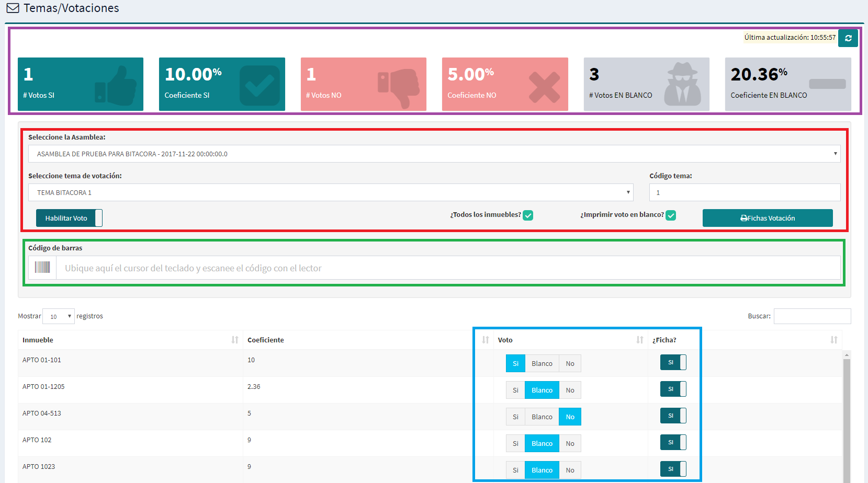Click coefficient value 10 for APTO 01-101
The image size is (868, 483).
251,360
